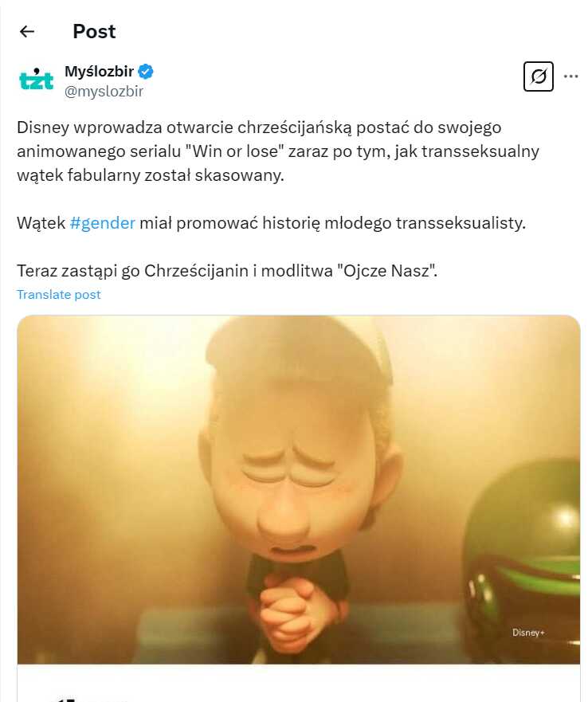Open the three-dot more options menu
This screenshot has width=588, height=702.
point(570,76)
